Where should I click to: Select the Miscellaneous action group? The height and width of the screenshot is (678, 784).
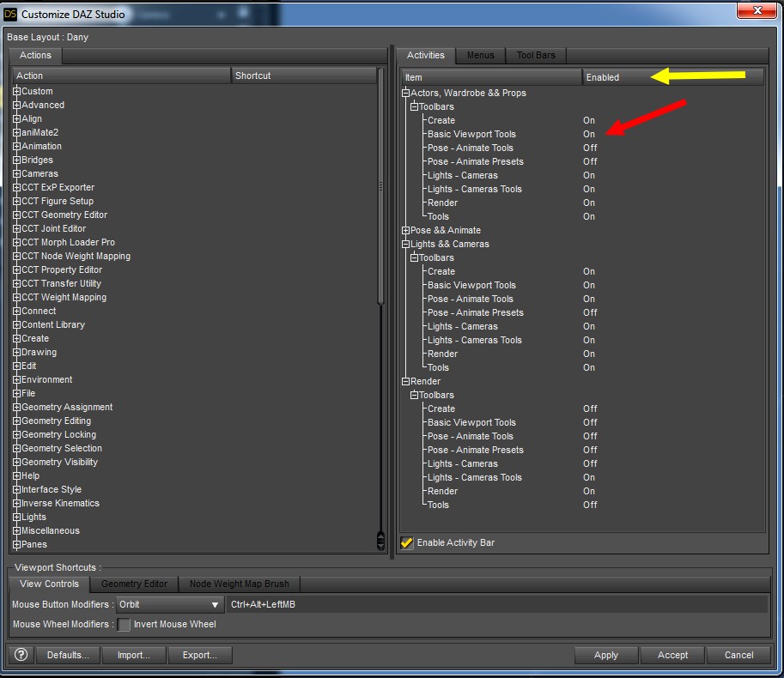[51, 530]
